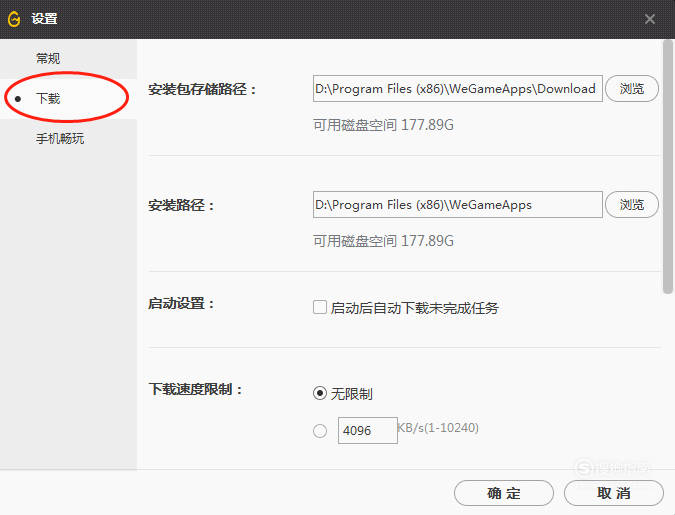Click the 4096 speed limit input box
The height and width of the screenshot is (515, 675).
368,430
